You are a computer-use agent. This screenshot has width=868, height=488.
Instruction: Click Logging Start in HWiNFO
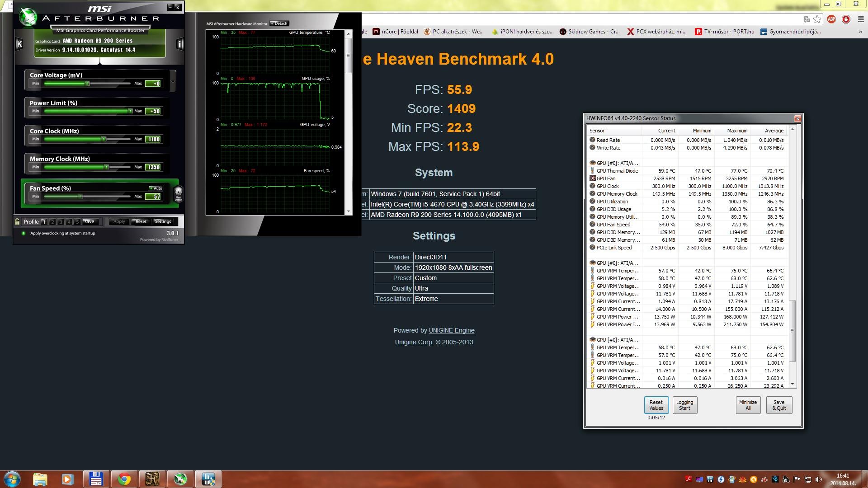click(684, 405)
